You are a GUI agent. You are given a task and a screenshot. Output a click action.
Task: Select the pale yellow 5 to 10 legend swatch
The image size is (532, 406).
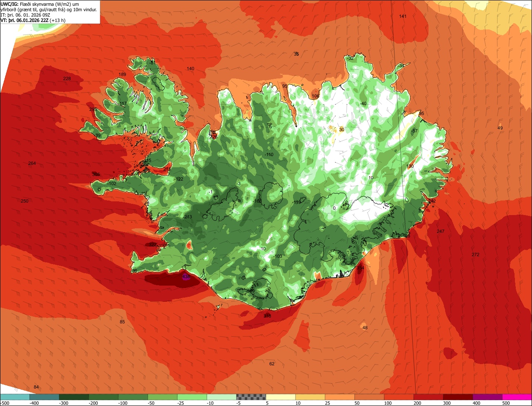coord(281,397)
